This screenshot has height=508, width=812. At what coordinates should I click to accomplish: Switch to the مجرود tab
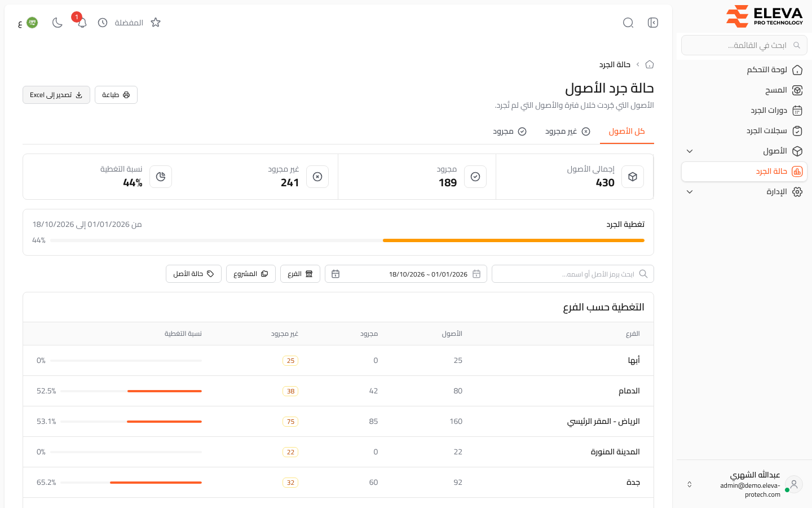(510, 132)
